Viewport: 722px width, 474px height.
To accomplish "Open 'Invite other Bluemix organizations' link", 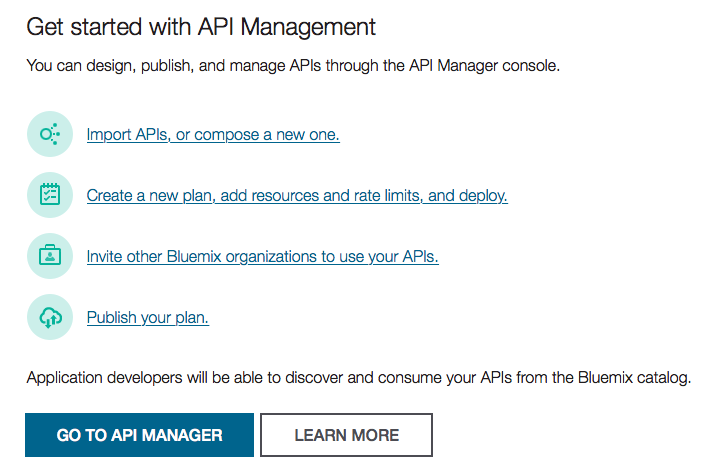I will pyautogui.click(x=262, y=257).
